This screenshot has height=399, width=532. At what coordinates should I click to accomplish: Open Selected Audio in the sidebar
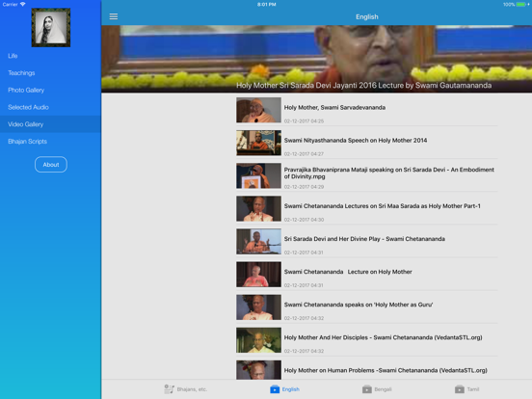click(x=50, y=107)
